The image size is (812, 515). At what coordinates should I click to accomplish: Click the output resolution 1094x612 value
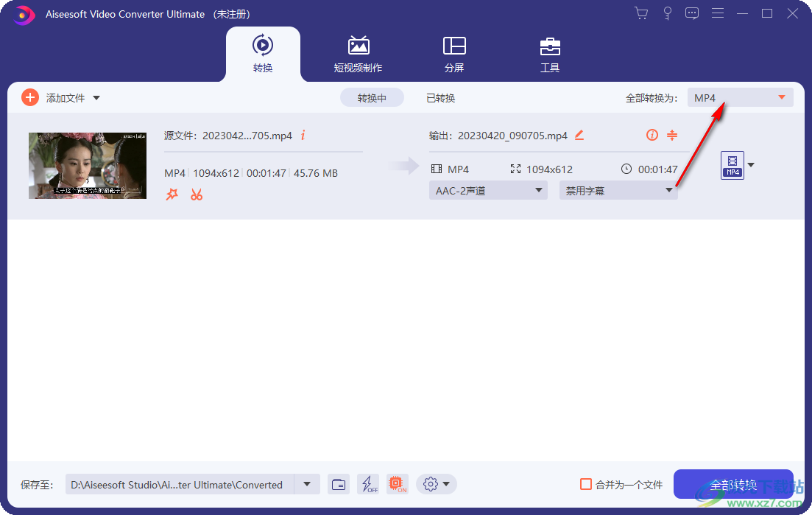[x=549, y=169]
